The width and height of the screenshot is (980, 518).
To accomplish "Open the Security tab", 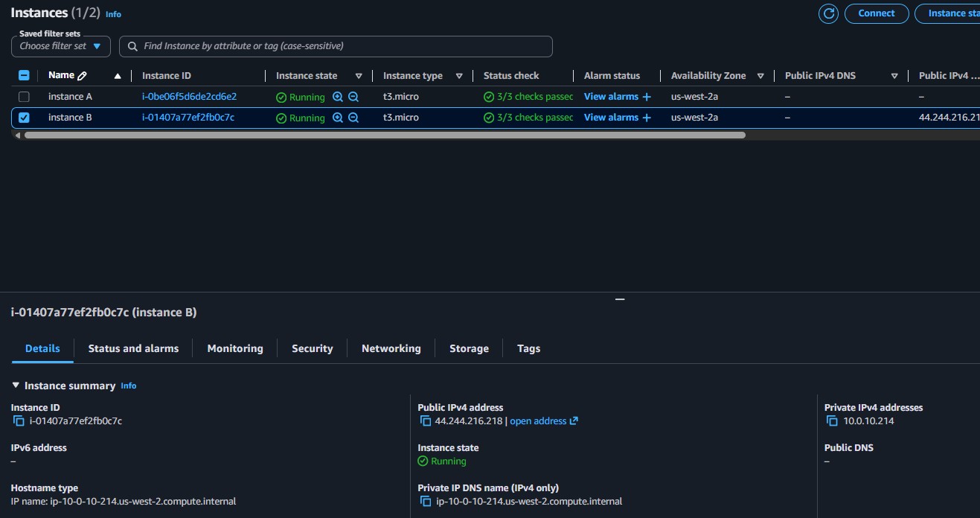I will pos(312,348).
